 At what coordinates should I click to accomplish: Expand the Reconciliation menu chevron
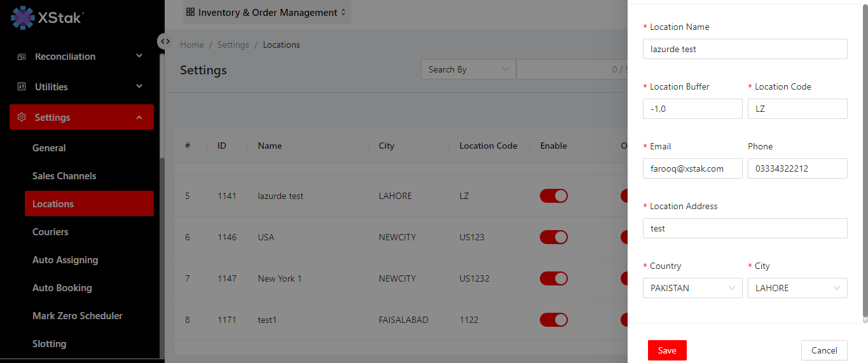pyautogui.click(x=139, y=56)
